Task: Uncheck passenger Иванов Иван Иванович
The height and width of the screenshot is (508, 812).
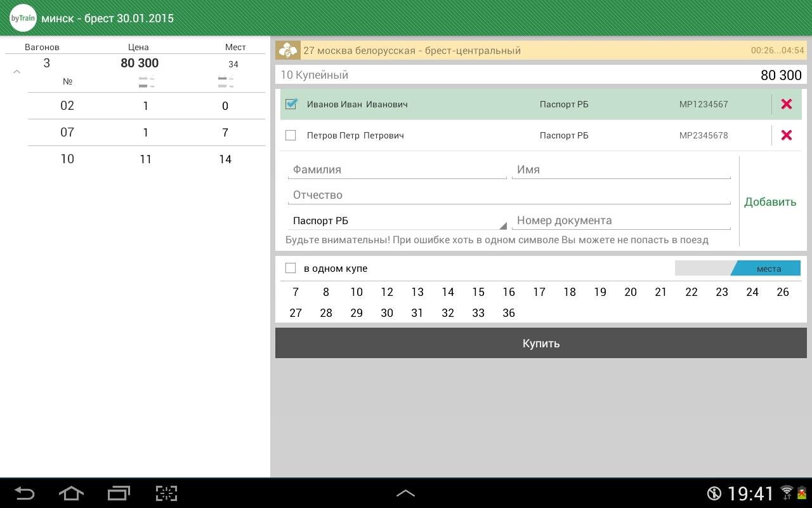Action: pyautogui.click(x=291, y=104)
